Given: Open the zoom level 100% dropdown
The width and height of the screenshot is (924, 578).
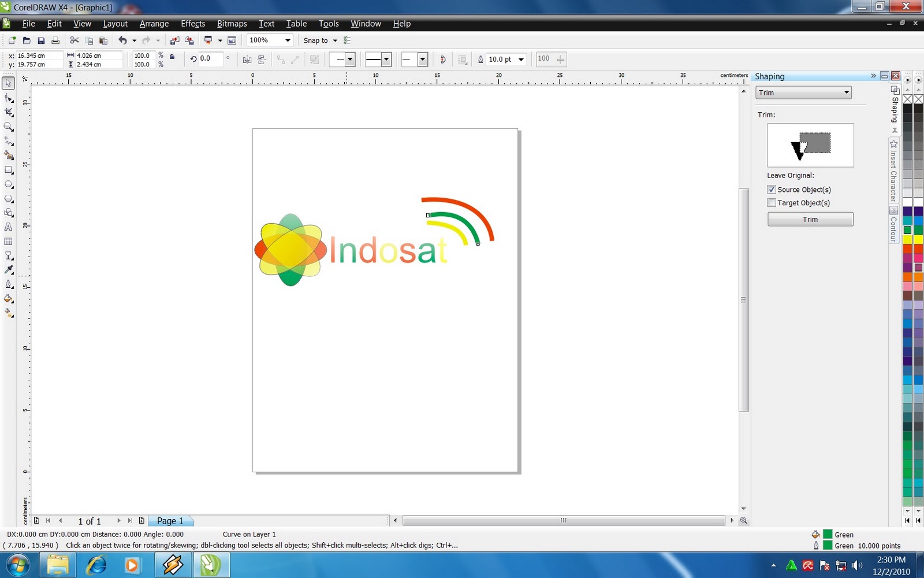Looking at the screenshot, I should click(x=287, y=40).
